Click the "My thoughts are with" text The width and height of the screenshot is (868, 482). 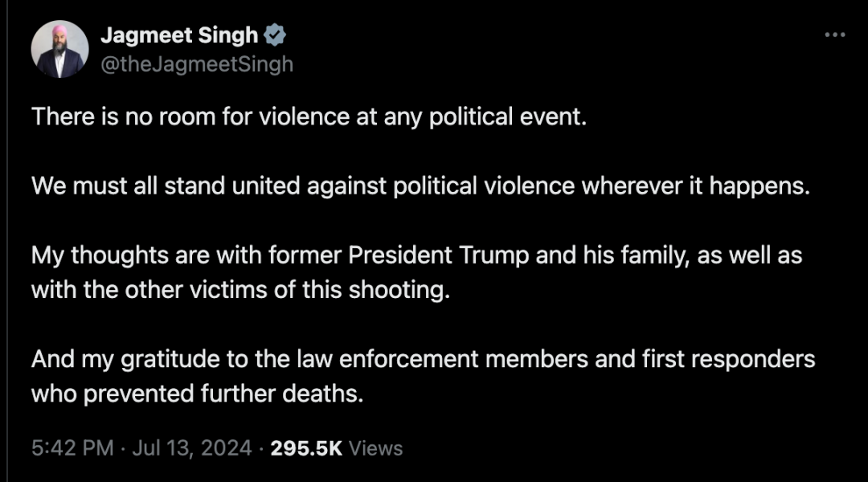147,255
